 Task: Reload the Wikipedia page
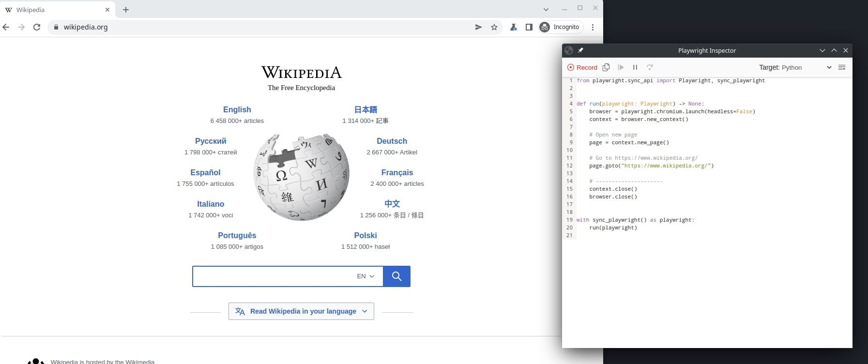pos(37,27)
